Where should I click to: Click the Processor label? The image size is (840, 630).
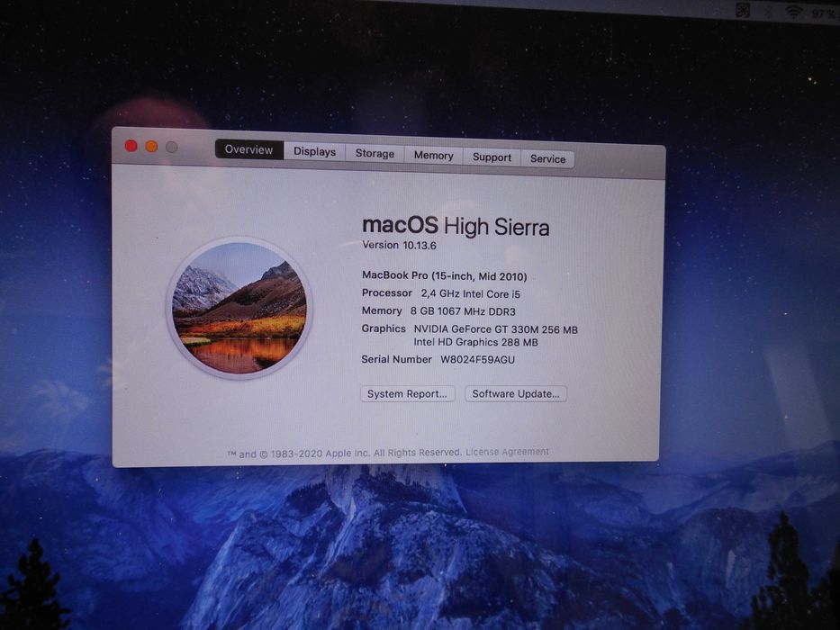point(387,293)
